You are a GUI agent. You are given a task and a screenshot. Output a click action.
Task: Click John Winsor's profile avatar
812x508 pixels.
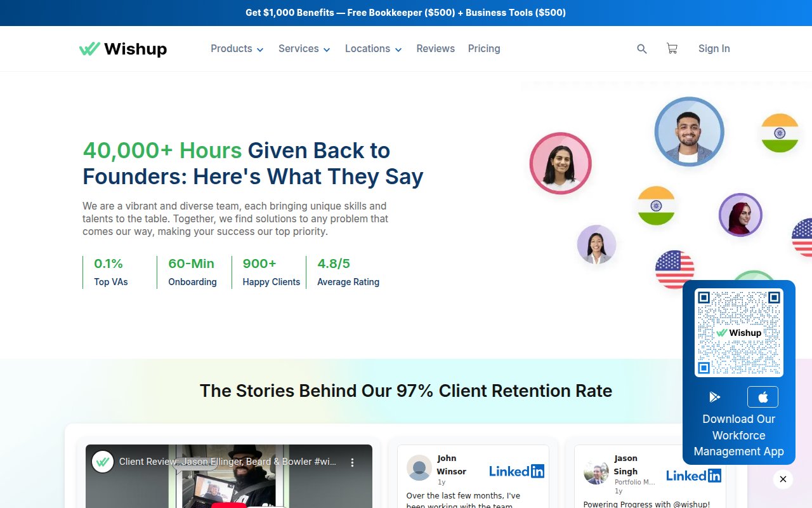[x=419, y=468]
